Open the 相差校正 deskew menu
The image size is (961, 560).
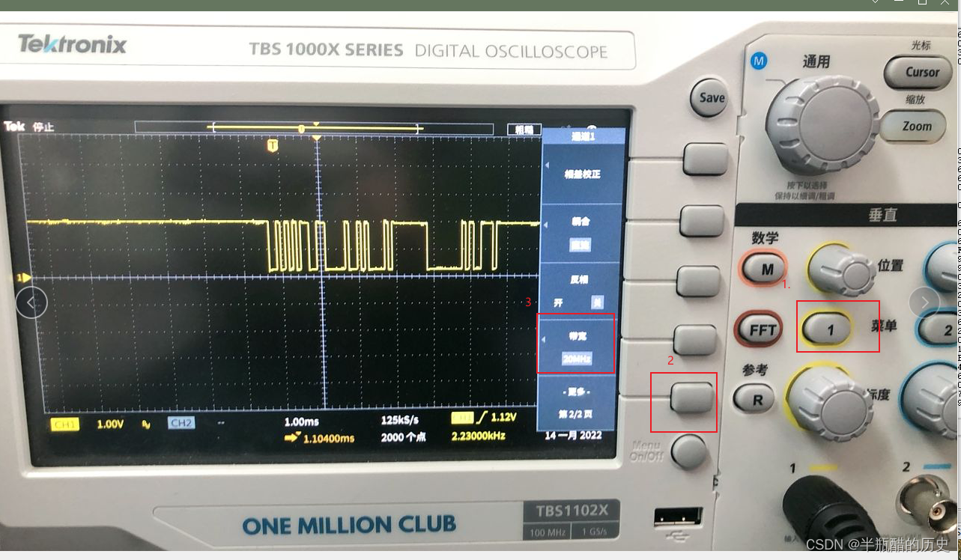pos(581,174)
